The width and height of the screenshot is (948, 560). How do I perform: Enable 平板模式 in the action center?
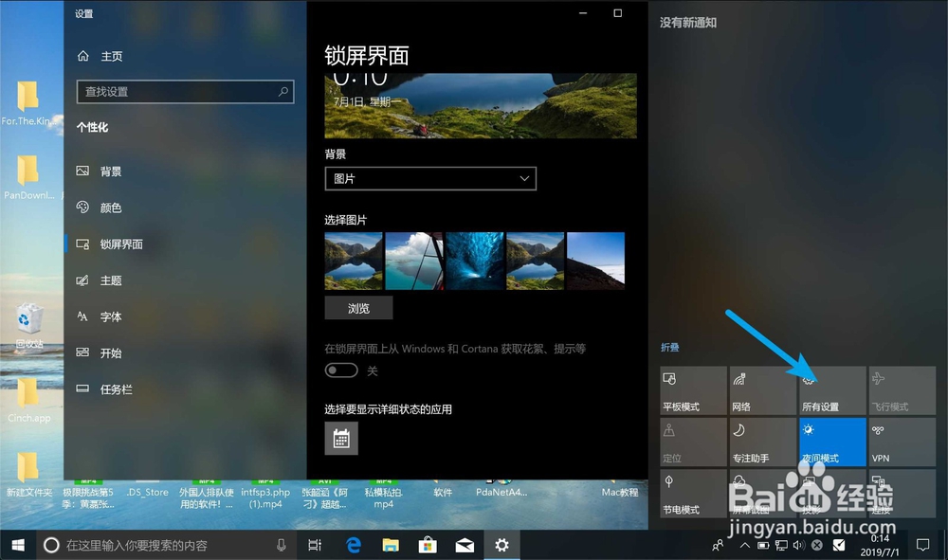[x=692, y=388]
